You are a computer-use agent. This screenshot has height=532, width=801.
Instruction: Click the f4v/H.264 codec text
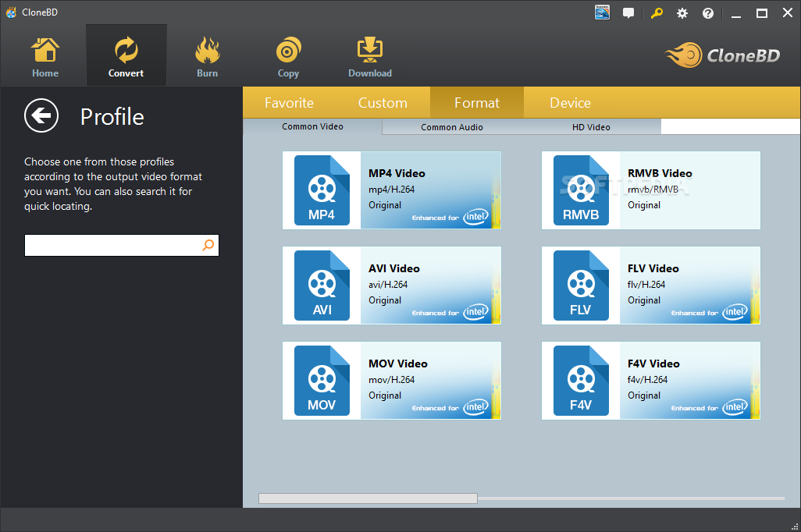pos(647,380)
